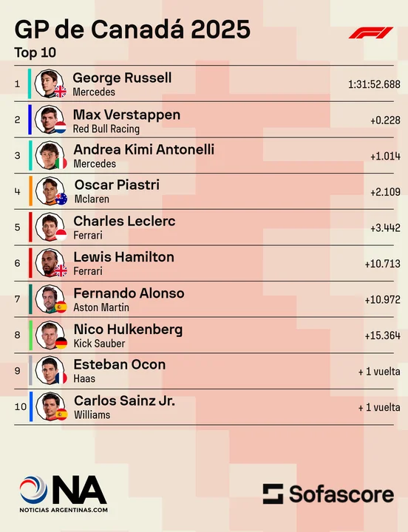The width and height of the screenshot is (408, 532).
Task: Click the German flag beside Nico Hulkenberg
Action: pos(61,343)
